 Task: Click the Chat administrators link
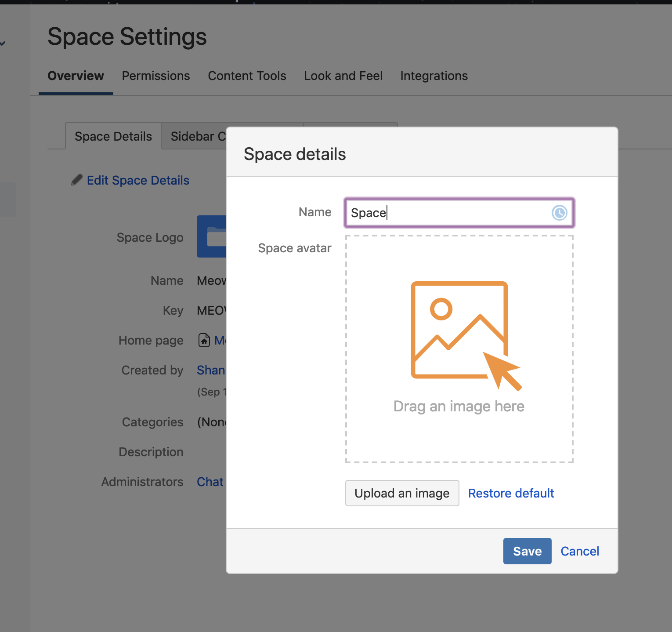(210, 482)
